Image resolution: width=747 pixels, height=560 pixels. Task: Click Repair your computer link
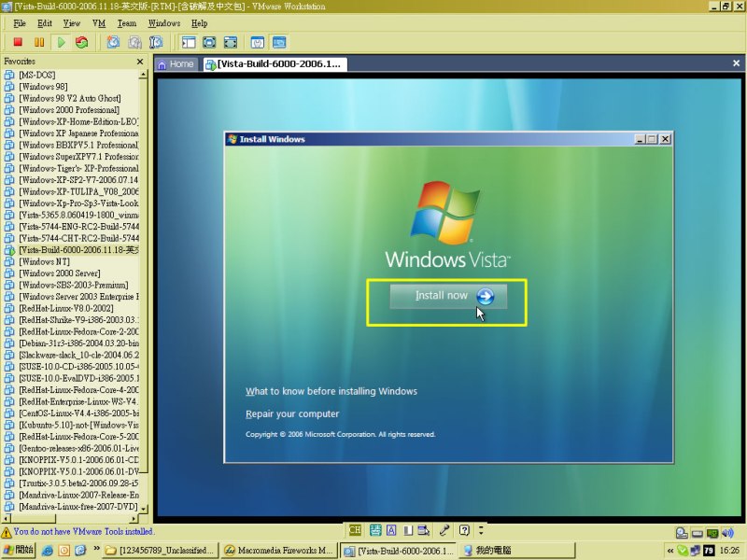[292, 414]
